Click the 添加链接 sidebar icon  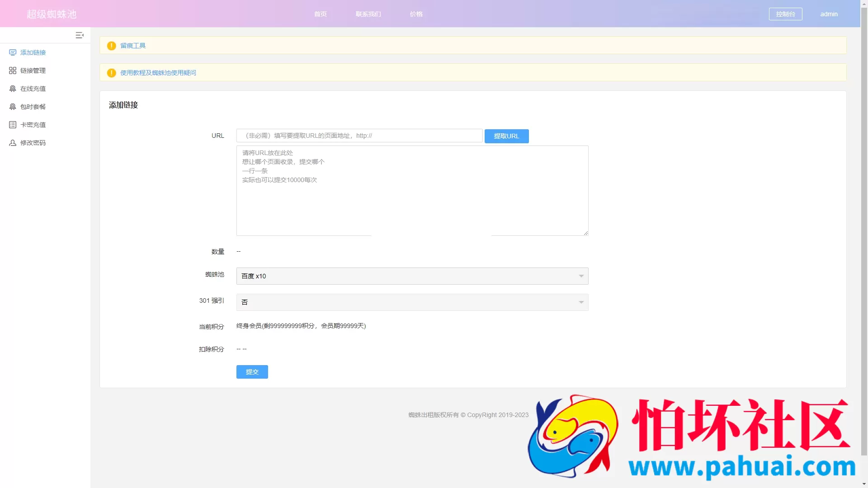click(13, 52)
